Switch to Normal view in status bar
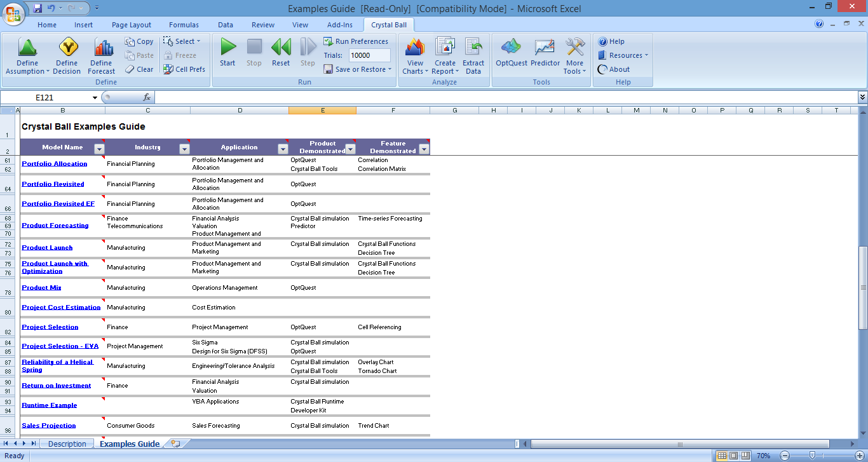 (722, 456)
